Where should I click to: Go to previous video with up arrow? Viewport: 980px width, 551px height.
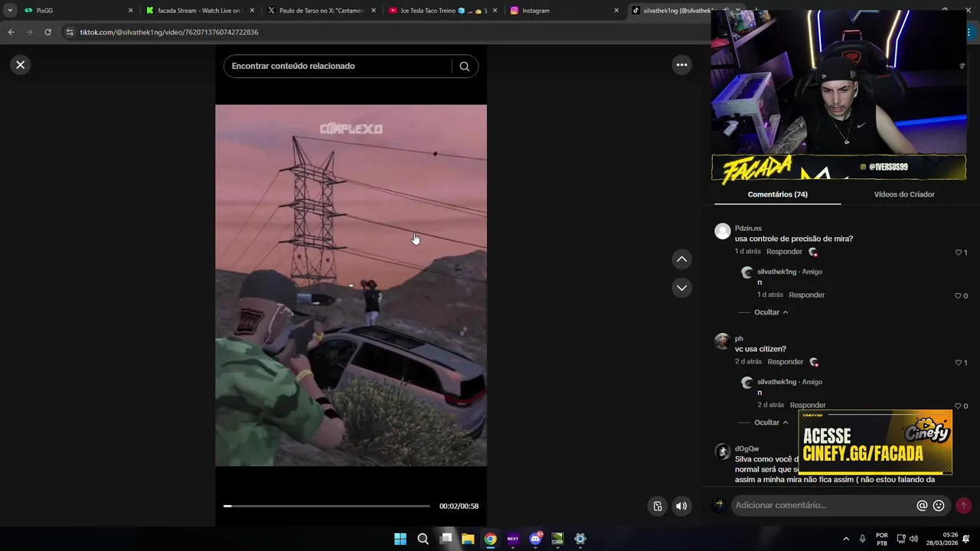click(x=681, y=259)
